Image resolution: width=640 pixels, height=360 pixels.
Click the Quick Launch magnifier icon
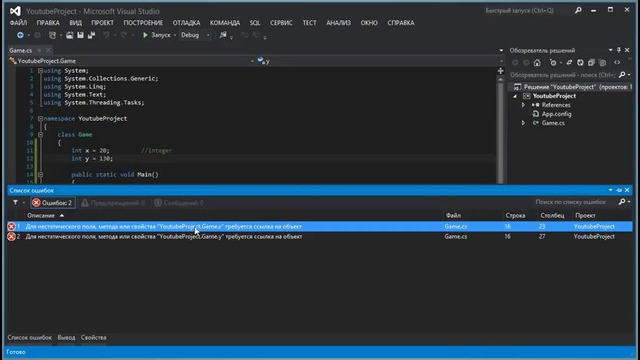[578, 11]
